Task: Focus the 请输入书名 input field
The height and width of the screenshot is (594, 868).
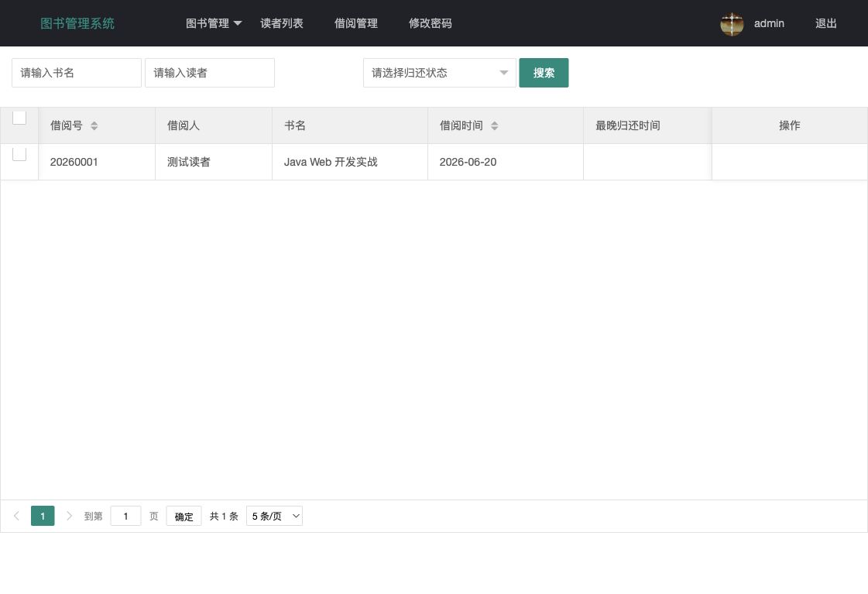Action: point(77,73)
